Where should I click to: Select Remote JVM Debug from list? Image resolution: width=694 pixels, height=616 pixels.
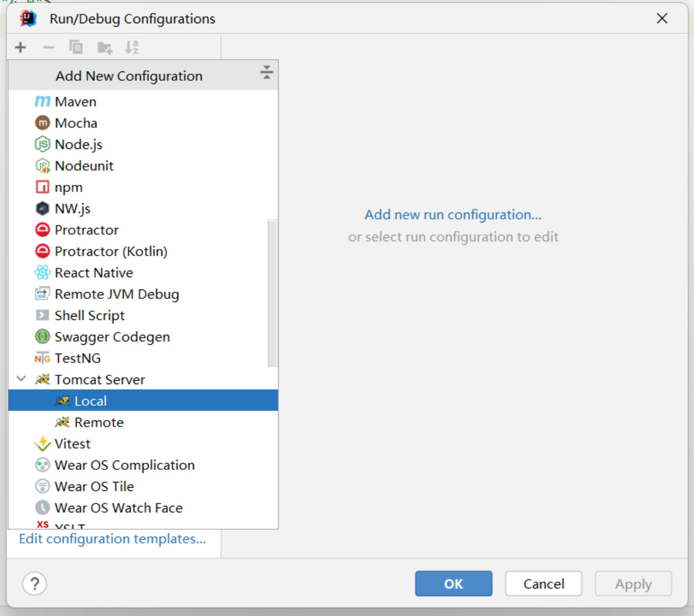116,294
